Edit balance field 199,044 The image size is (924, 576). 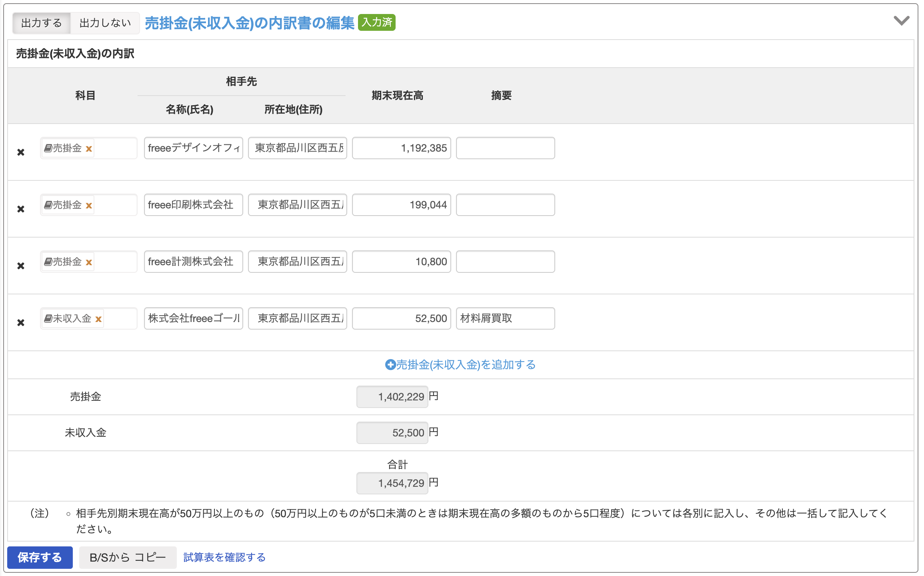402,205
